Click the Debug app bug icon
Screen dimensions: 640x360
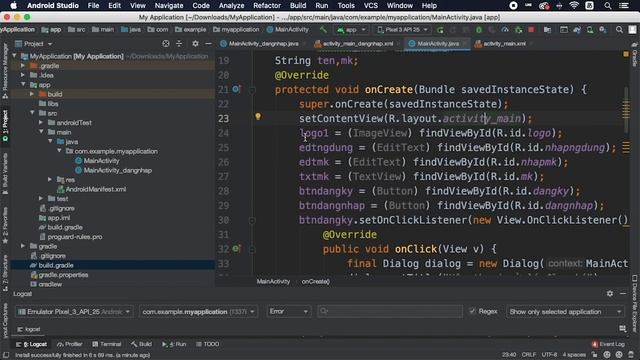479,30
